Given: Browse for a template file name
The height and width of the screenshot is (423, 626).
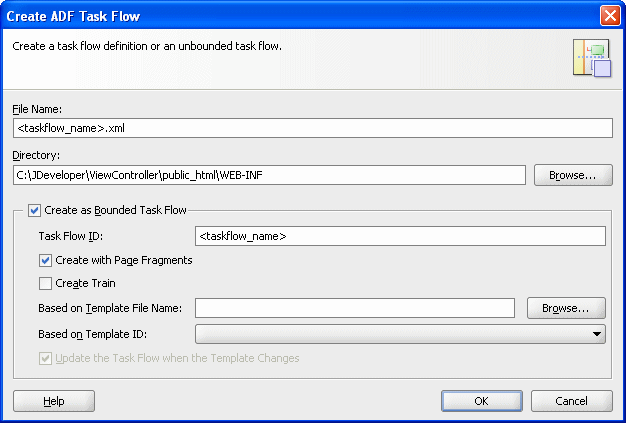Looking at the screenshot, I should pyautogui.click(x=566, y=308).
